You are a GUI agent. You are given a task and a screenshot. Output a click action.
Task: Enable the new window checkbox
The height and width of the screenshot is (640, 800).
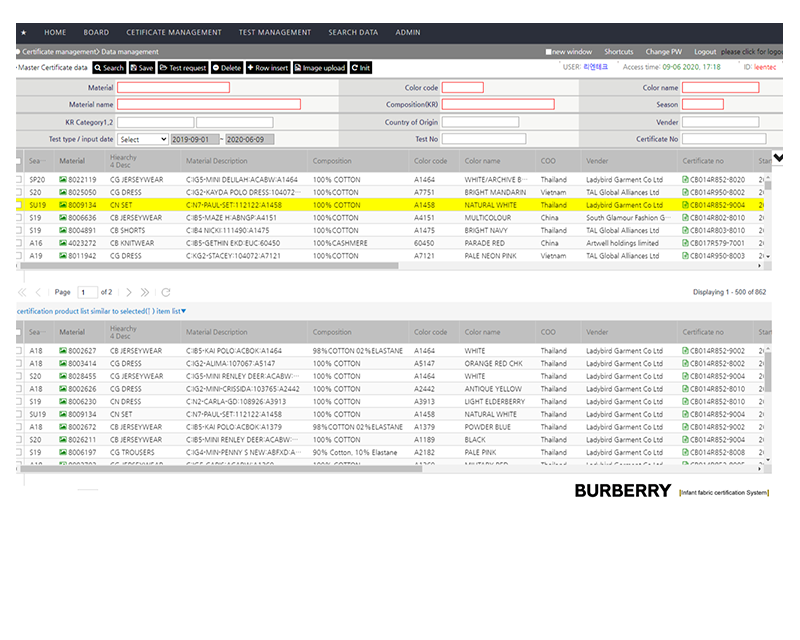point(549,52)
